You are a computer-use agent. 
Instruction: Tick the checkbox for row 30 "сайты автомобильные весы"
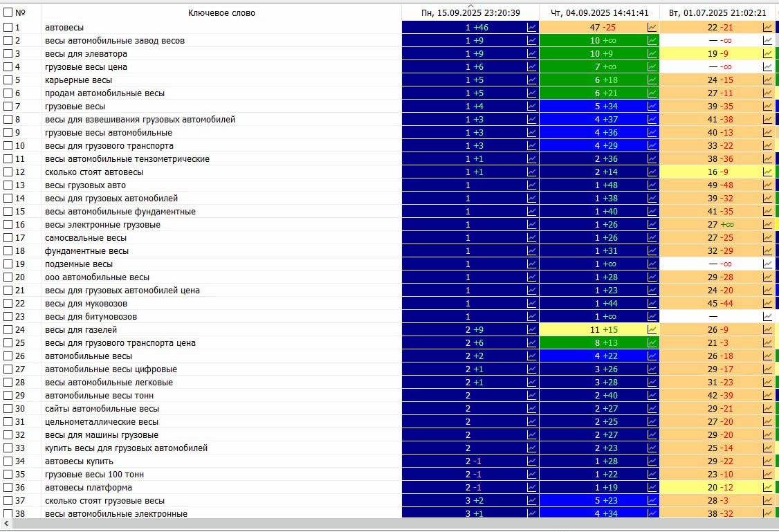[8, 409]
